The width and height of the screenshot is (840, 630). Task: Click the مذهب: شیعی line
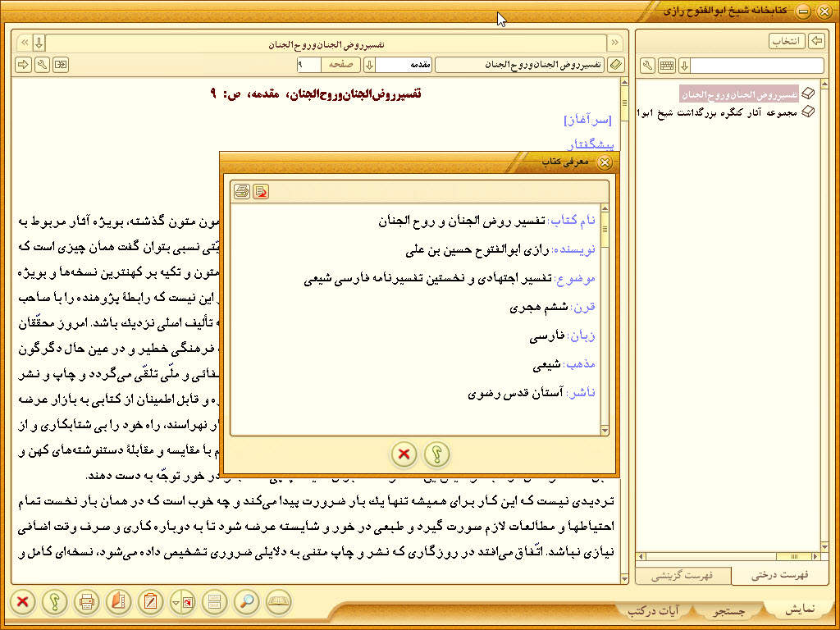coord(564,365)
